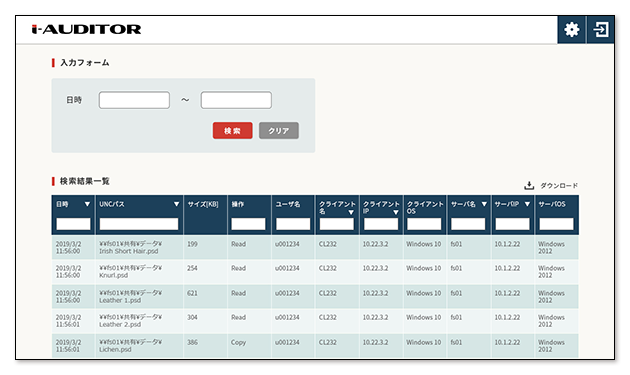Click size value 199
This screenshot has width=630, height=375.
click(x=192, y=244)
